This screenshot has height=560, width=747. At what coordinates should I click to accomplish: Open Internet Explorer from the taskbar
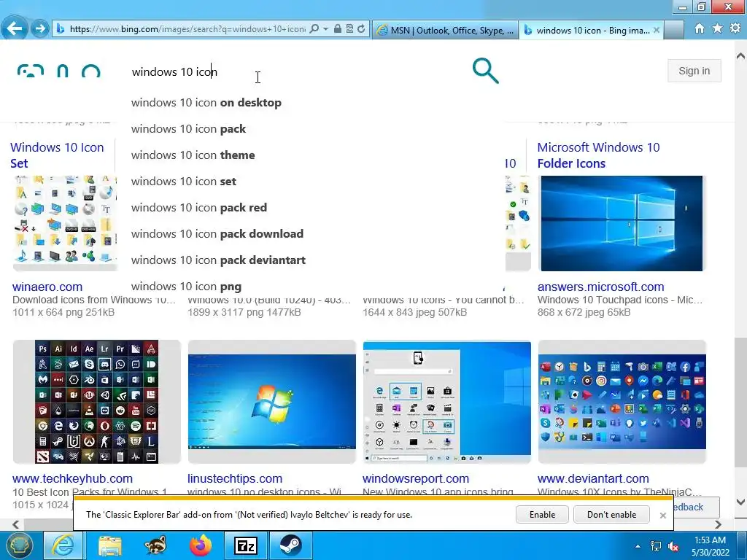pyautogui.click(x=63, y=545)
